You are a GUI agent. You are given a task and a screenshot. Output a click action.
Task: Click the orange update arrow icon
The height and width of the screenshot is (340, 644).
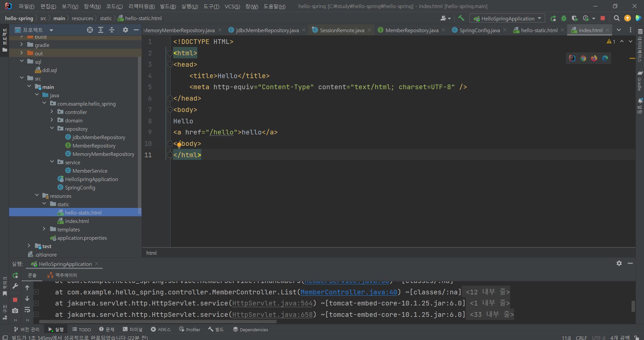click(x=627, y=18)
